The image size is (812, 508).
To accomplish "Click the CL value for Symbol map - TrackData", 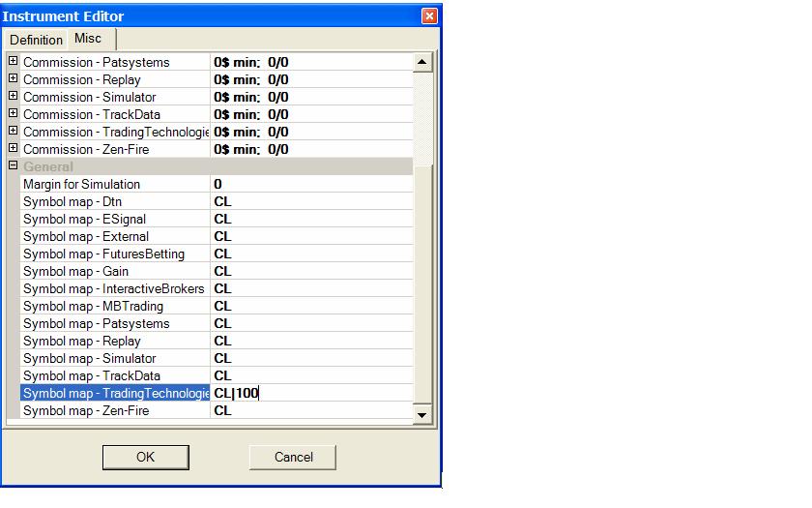I will [222, 375].
